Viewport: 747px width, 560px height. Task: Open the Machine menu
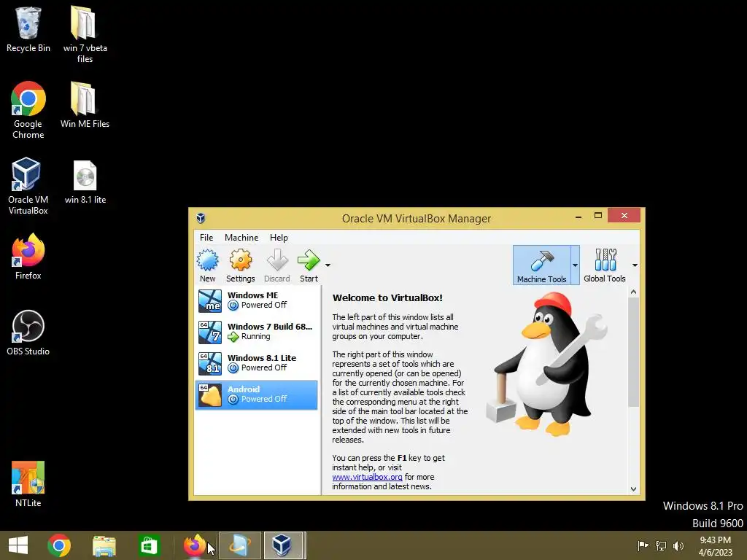[x=241, y=237]
